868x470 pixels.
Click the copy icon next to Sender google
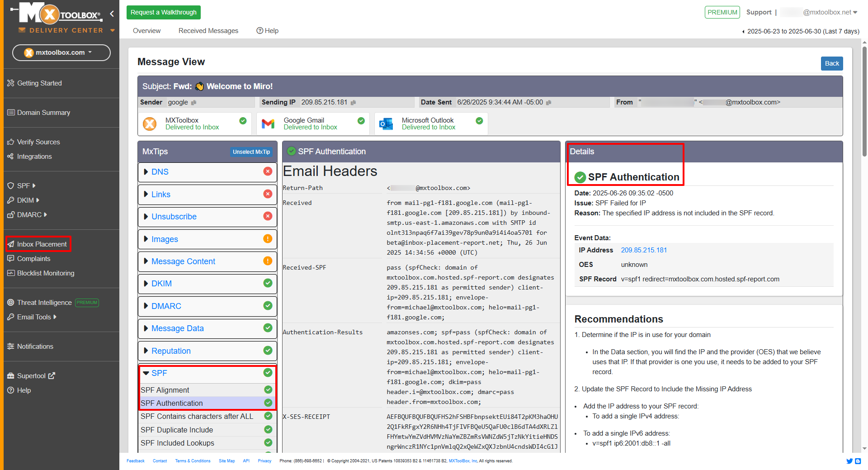click(193, 103)
